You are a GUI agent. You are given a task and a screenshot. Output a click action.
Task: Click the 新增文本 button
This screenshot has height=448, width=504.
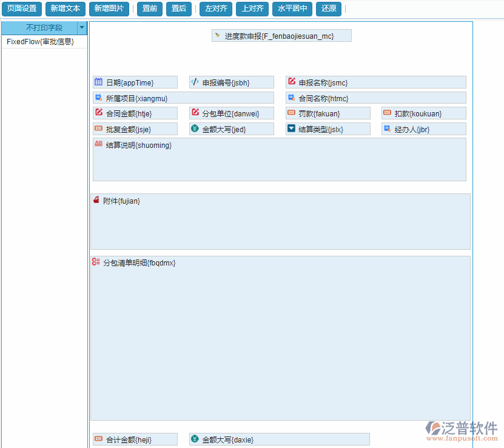click(x=65, y=8)
